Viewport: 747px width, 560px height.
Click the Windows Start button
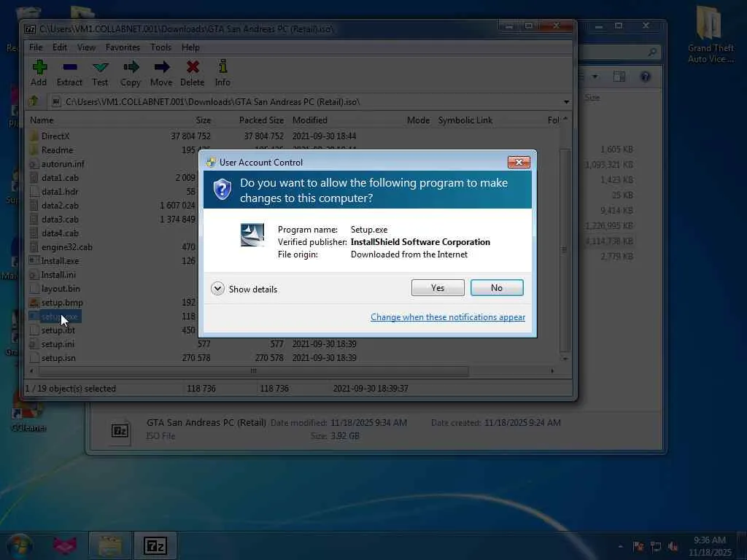pyautogui.click(x=19, y=545)
